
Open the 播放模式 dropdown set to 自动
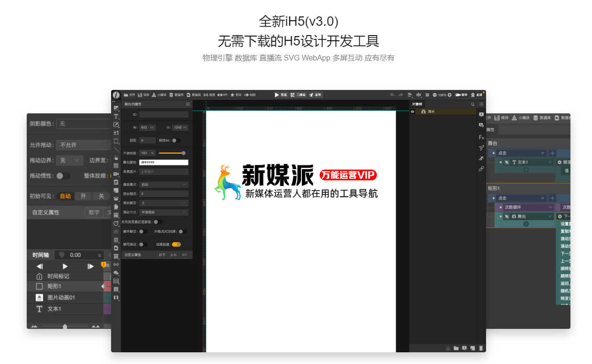pyautogui.click(x=164, y=185)
